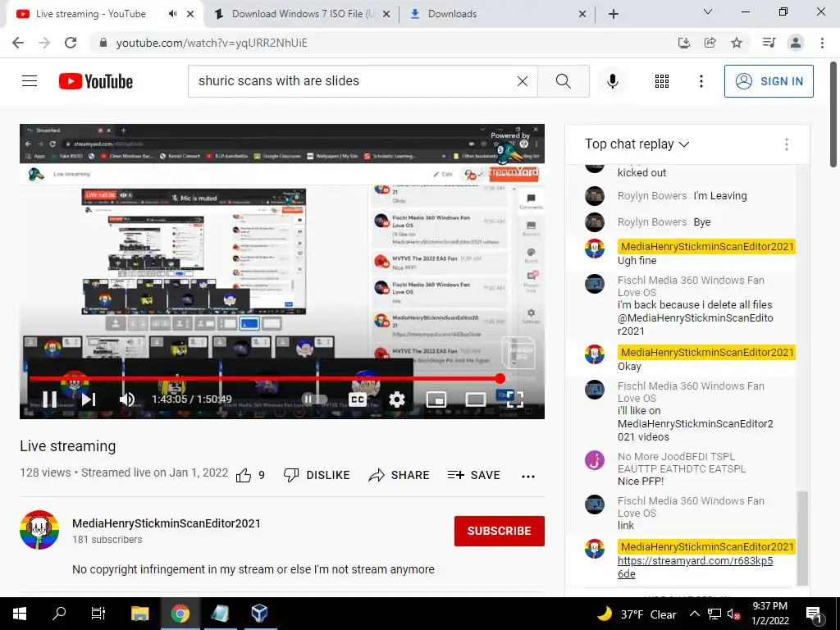Click No More JoodBFDI TSPL author name
This screenshot has width=840, height=630.
click(682, 463)
